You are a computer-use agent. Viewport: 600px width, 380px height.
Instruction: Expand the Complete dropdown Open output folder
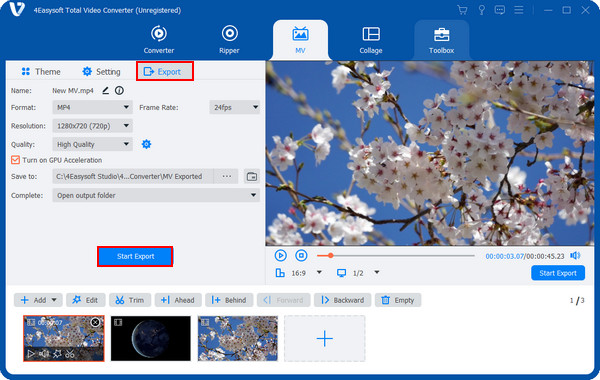[156, 195]
